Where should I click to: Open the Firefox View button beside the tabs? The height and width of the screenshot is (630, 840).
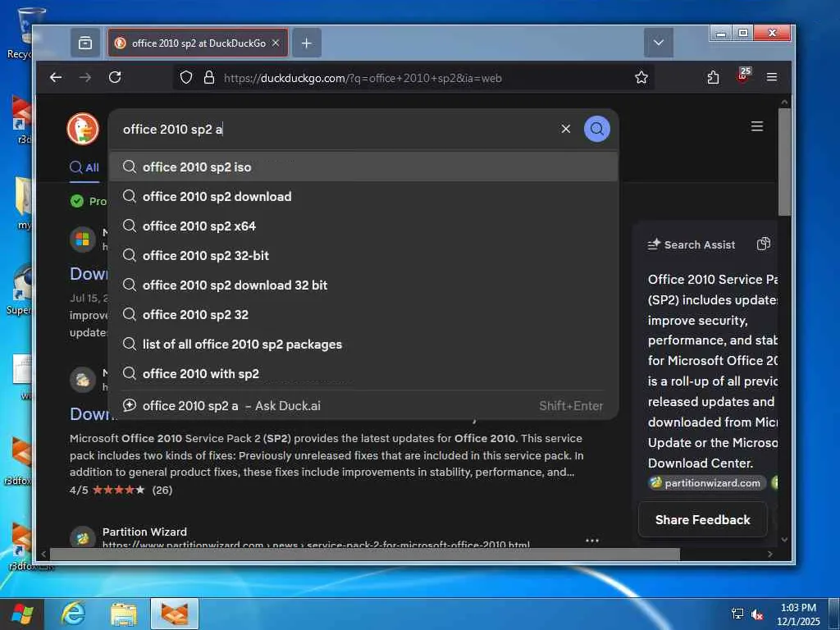coord(85,43)
